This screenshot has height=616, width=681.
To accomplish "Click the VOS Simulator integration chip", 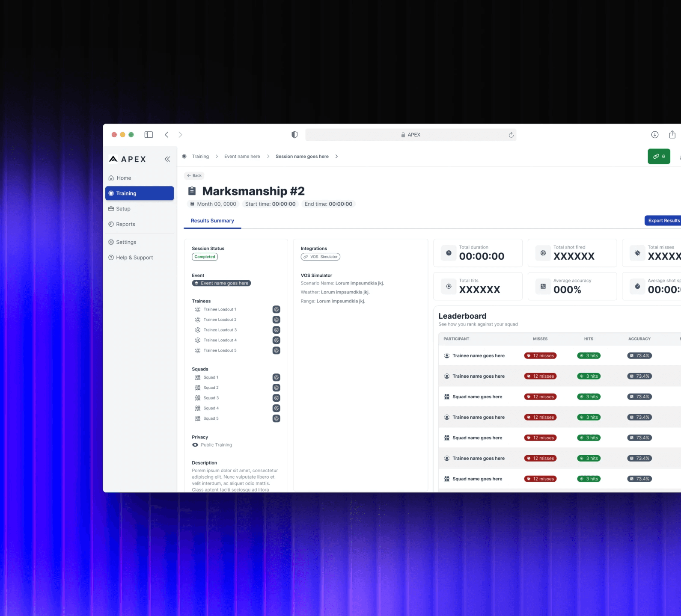I will tap(321, 257).
